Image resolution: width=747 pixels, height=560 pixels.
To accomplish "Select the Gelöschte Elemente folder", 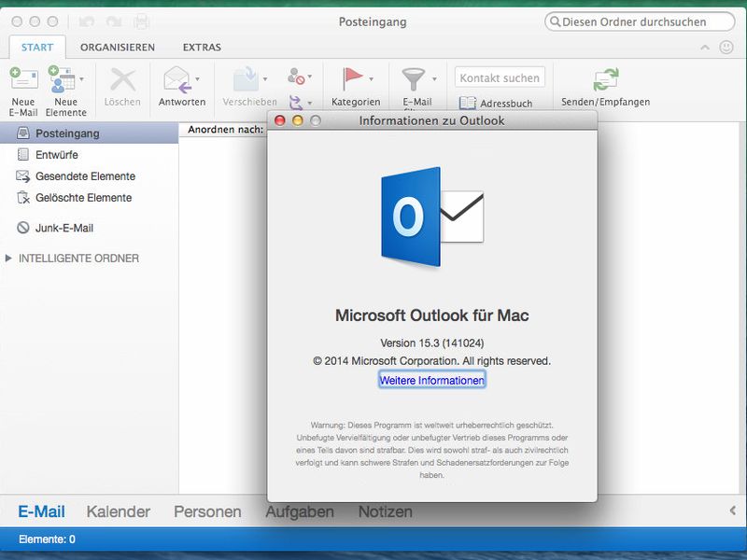I will (x=89, y=198).
